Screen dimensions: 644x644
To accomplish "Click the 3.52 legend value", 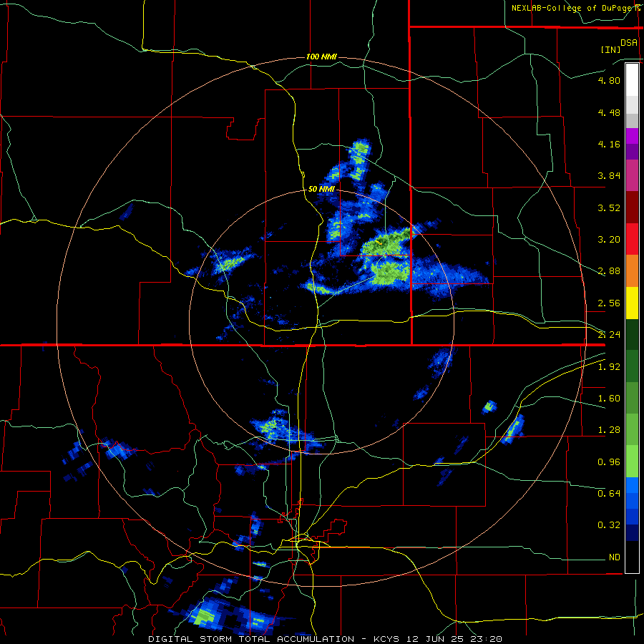I will click(x=609, y=208).
